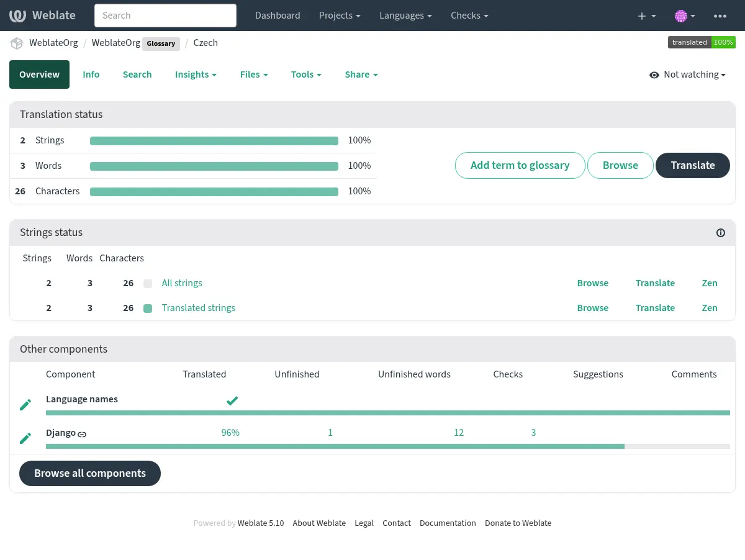Click the Language names progress bar
Screen dimensions: 745x560
[x=388, y=413]
